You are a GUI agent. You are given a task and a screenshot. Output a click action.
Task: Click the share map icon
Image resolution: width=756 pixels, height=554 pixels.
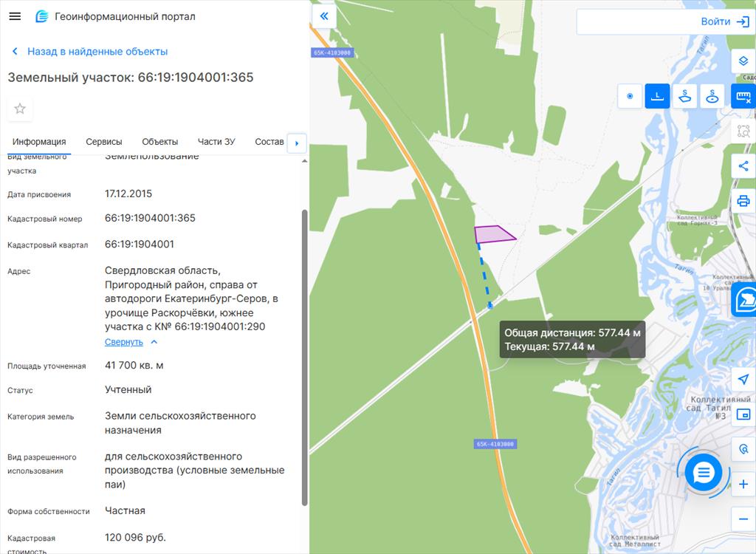point(743,166)
